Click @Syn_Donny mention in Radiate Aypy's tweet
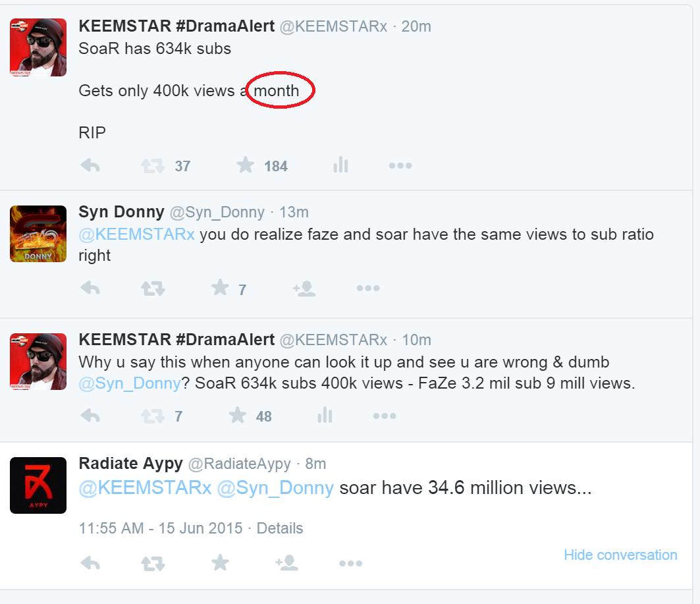The height and width of the screenshot is (604, 700). 275,488
